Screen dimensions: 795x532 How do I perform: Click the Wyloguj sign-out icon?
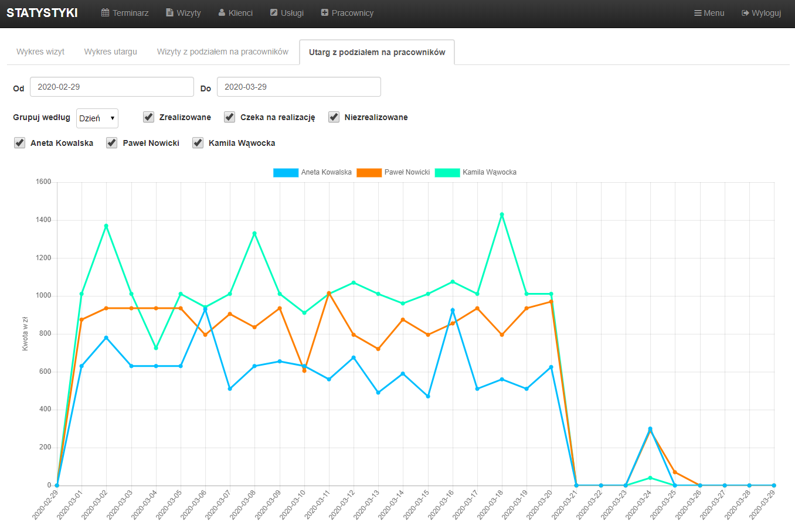click(x=745, y=13)
